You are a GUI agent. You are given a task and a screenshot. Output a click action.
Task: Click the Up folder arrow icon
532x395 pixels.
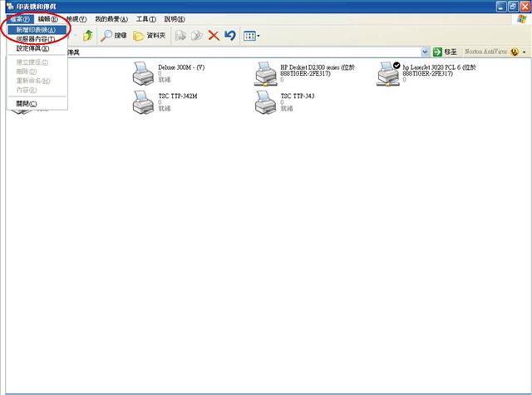point(88,35)
